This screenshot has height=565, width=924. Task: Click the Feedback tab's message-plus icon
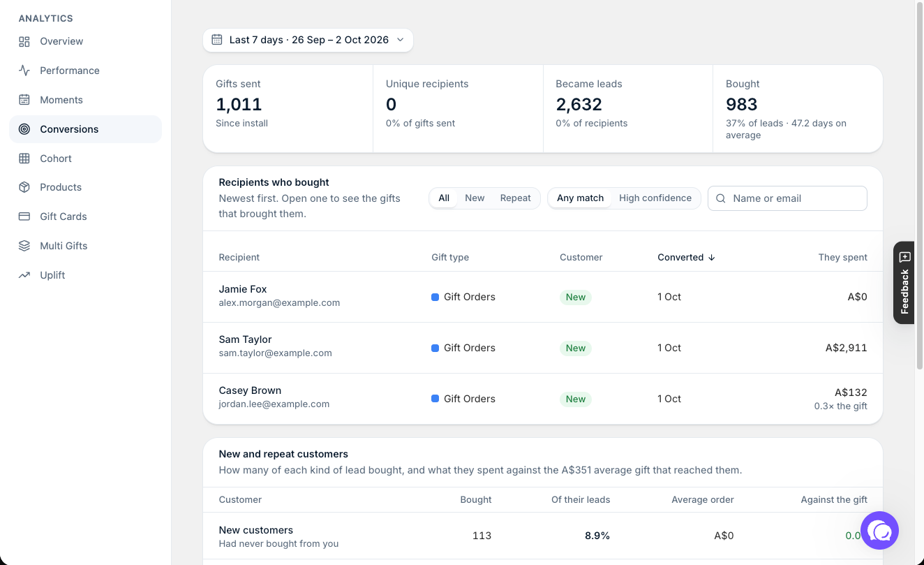coord(904,257)
